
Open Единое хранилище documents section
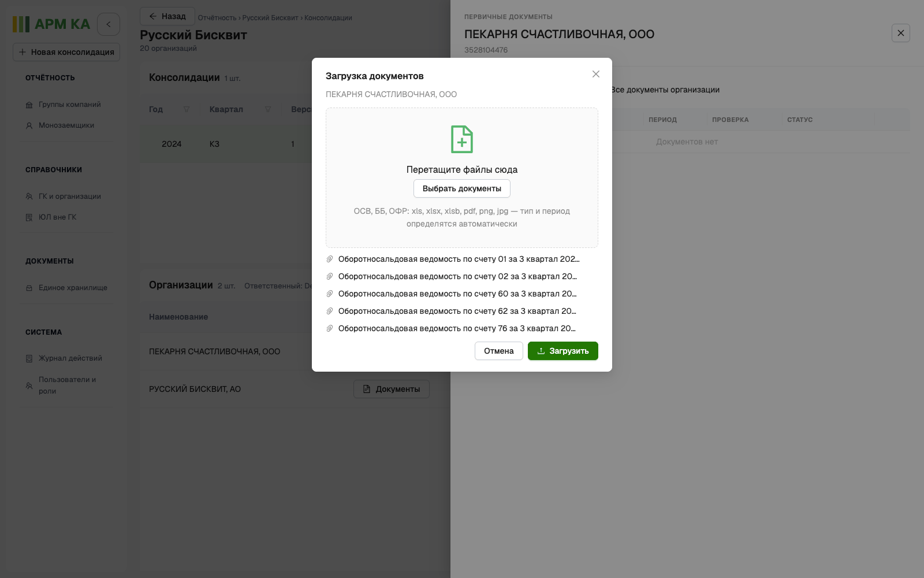(73, 288)
